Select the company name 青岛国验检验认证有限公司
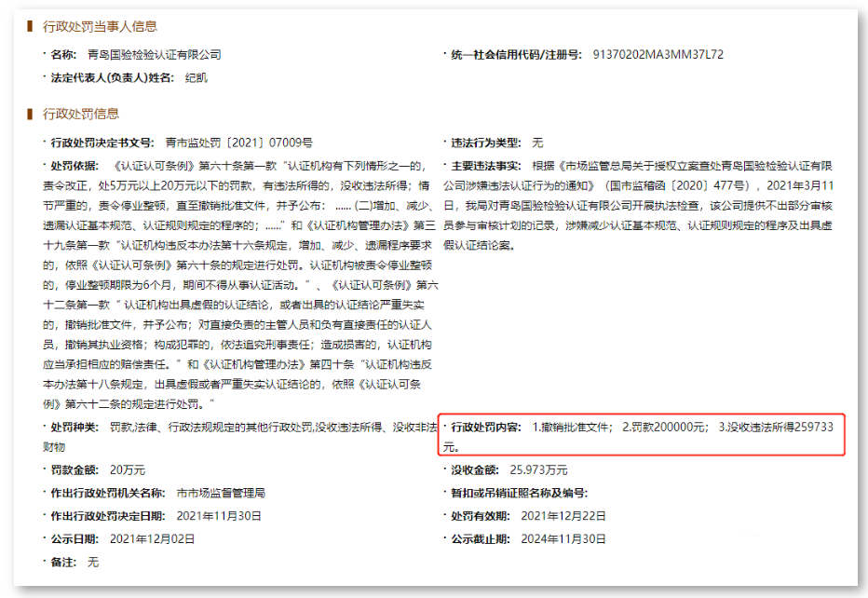 point(155,53)
